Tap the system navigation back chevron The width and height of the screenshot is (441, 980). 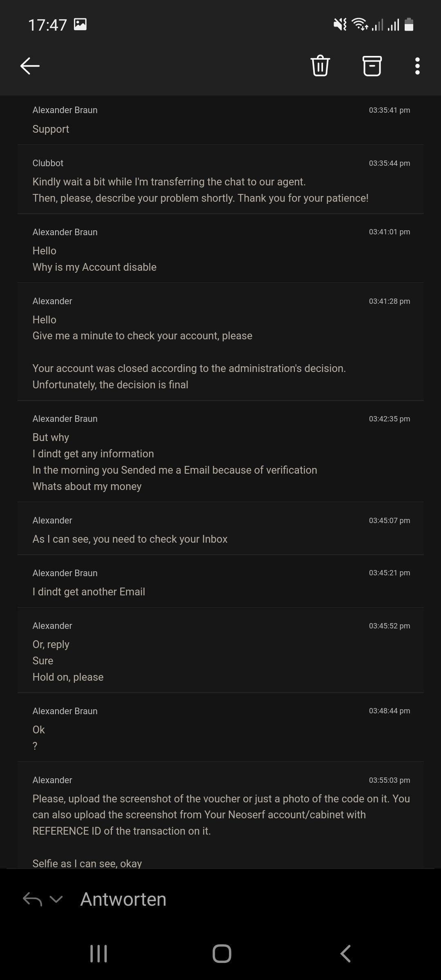[x=345, y=954]
